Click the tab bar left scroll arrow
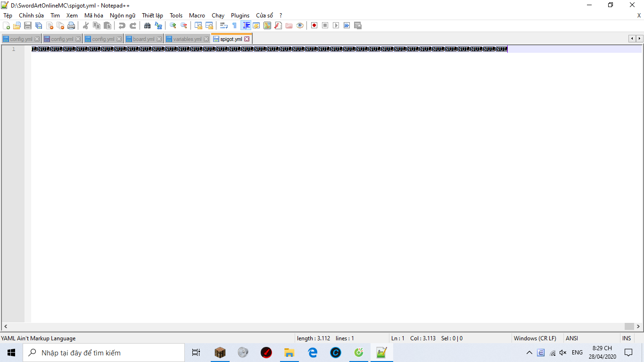Image resolution: width=644 pixels, height=362 pixels. click(632, 39)
